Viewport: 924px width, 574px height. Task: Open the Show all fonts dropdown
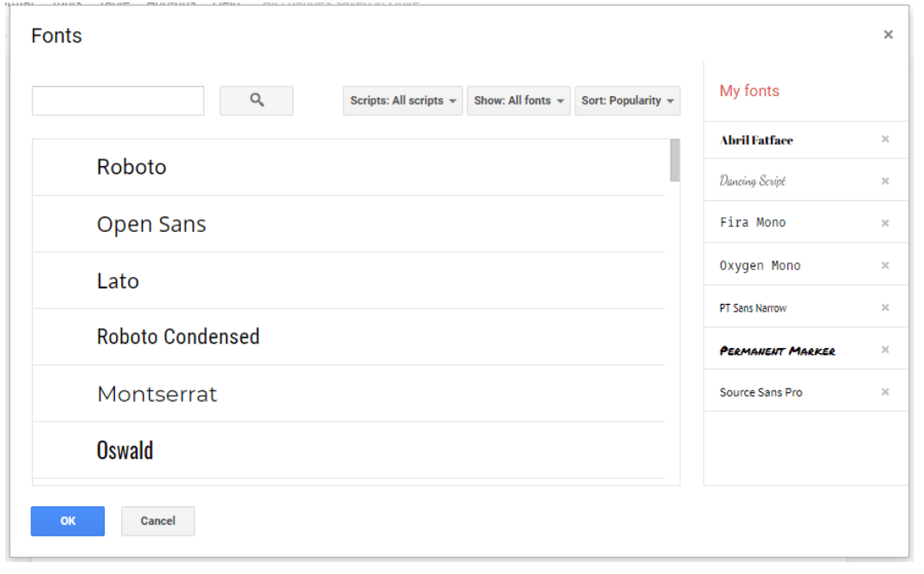[518, 100]
